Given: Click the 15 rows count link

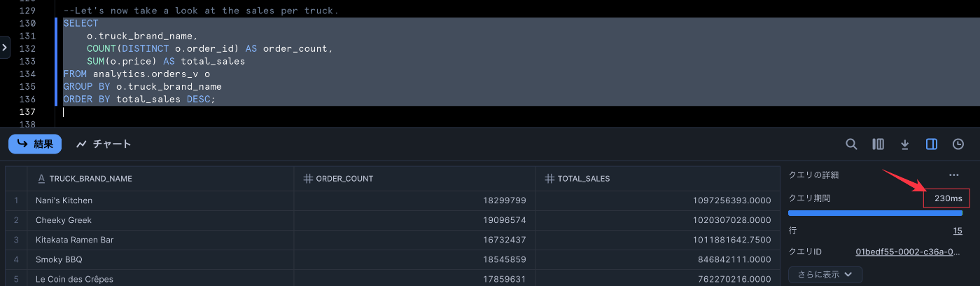Looking at the screenshot, I should click(957, 230).
